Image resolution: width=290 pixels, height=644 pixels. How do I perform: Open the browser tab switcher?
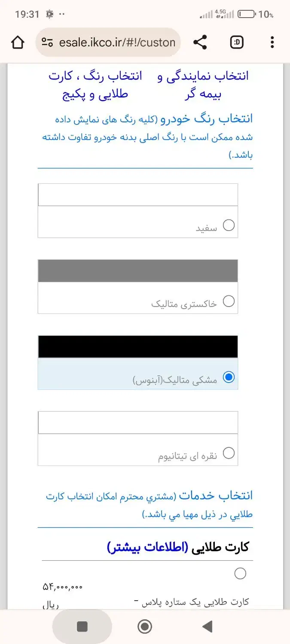[x=236, y=43]
